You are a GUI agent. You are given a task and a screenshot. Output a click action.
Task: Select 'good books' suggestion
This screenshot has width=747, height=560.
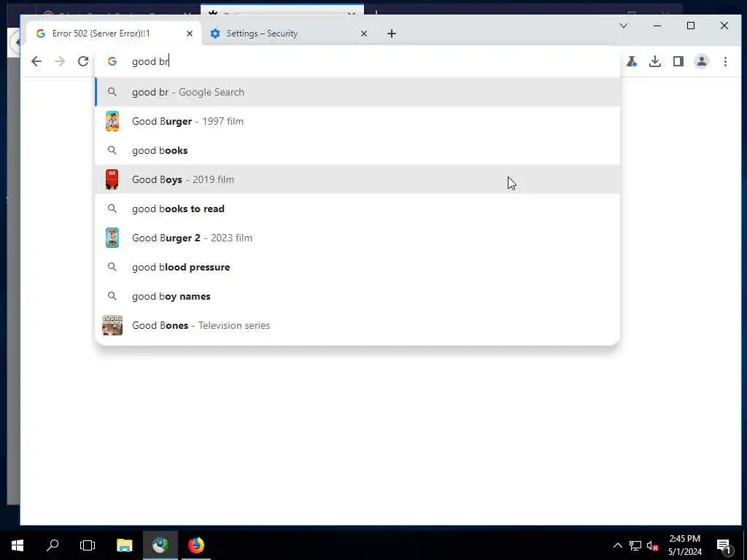357,150
